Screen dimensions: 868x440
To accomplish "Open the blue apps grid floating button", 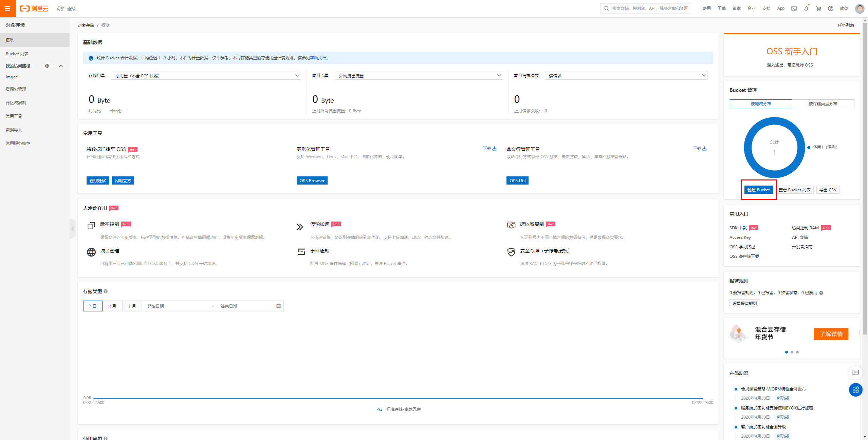I will coord(855,390).
